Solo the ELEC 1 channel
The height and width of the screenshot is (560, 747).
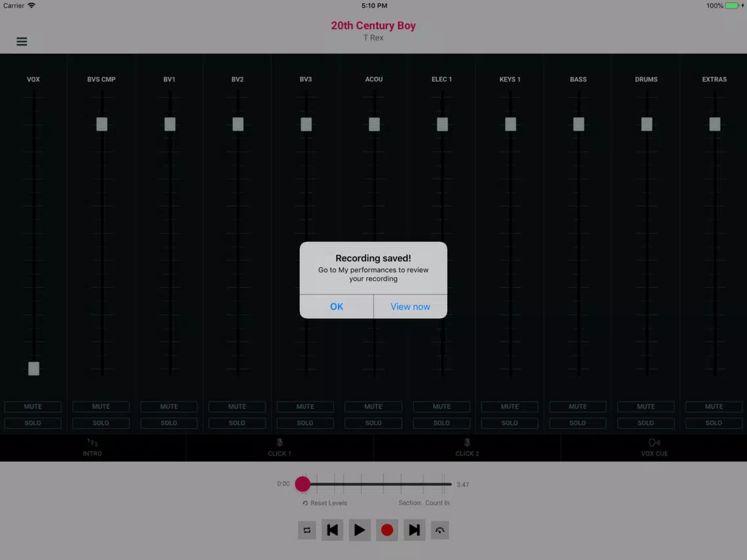[x=442, y=423]
